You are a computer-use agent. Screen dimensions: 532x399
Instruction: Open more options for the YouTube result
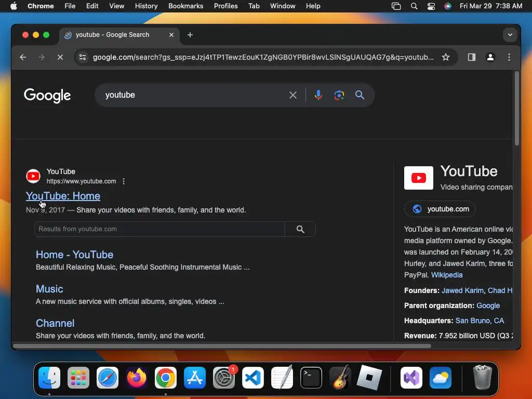124,181
